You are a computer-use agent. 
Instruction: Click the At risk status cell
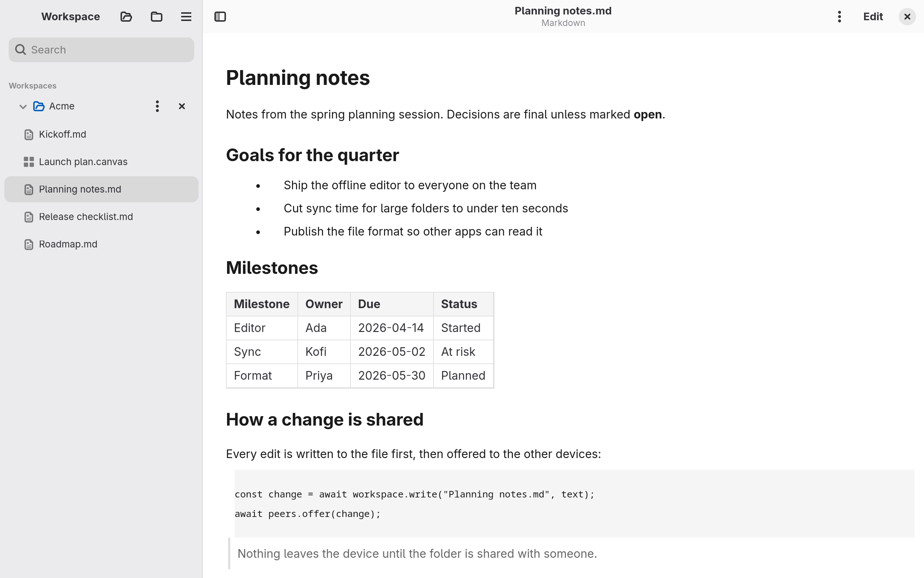(463, 352)
